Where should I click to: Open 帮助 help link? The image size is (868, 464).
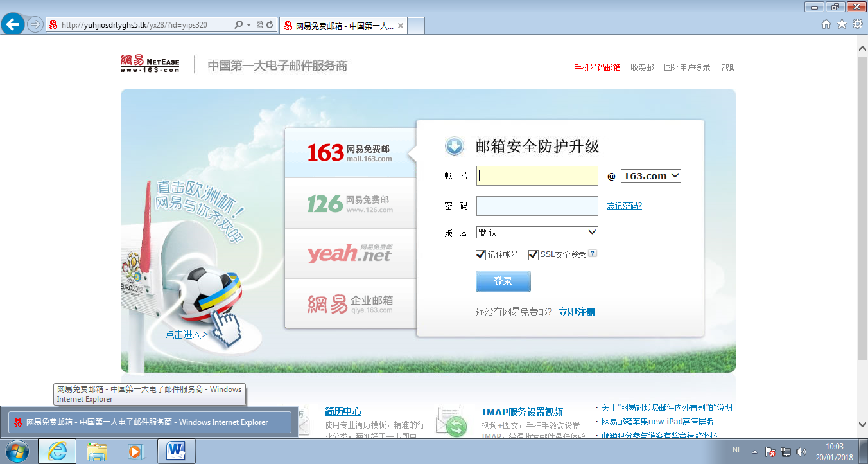tap(729, 67)
